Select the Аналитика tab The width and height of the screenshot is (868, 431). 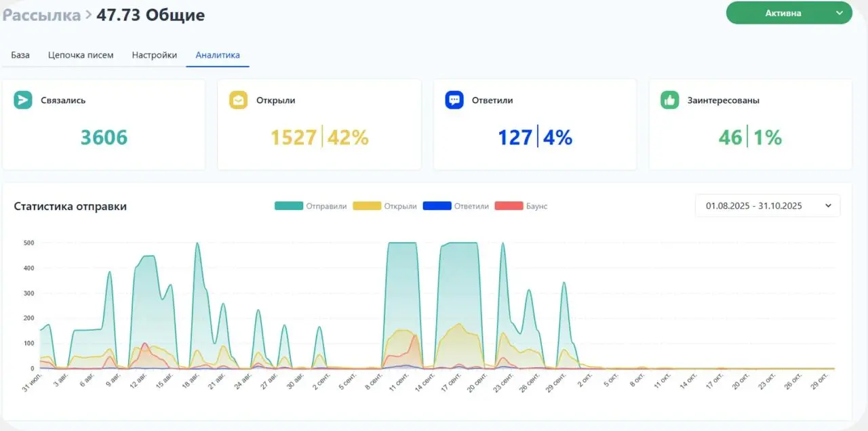tap(217, 55)
